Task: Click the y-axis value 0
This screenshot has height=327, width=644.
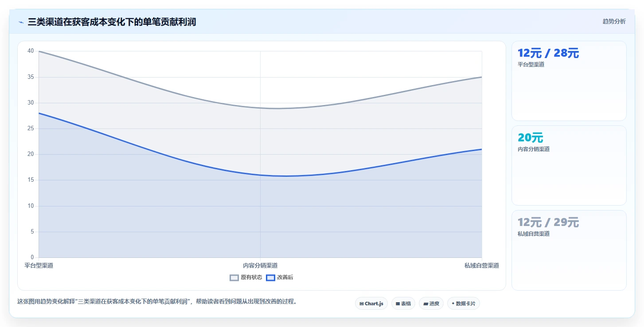Action: (x=32, y=257)
